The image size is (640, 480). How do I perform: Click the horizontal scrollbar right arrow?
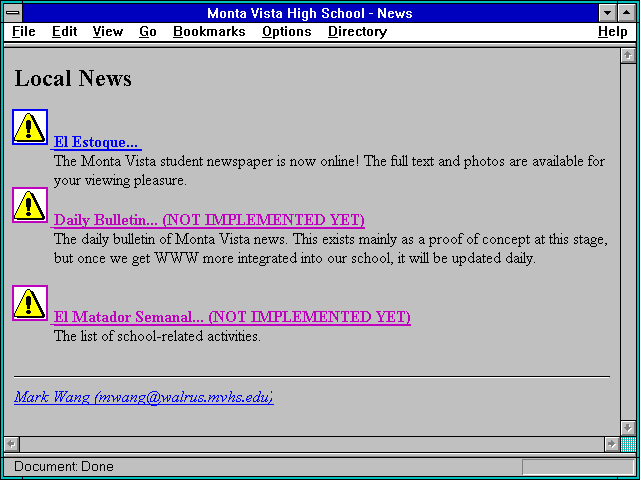[x=611, y=444]
